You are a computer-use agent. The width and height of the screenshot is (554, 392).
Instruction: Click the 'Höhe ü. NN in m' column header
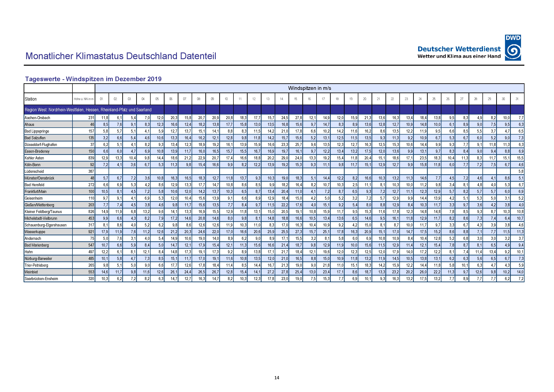(x=83, y=99)
